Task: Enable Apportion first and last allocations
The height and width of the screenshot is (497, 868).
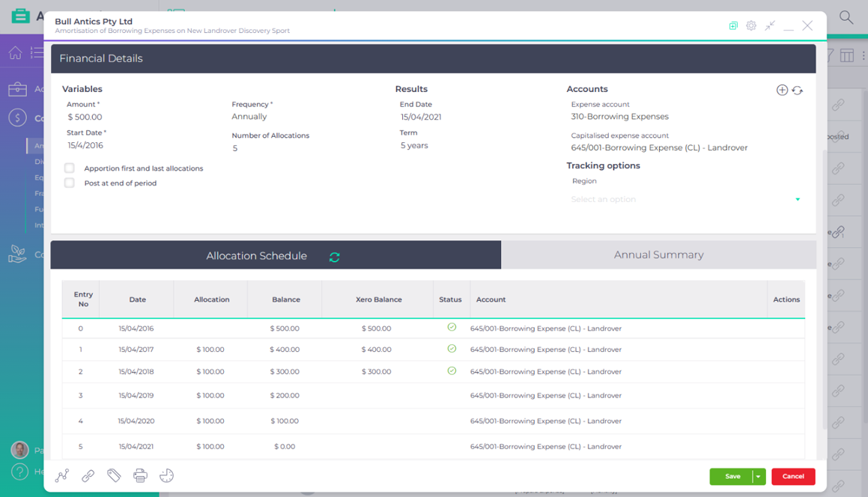Action: 69,168
